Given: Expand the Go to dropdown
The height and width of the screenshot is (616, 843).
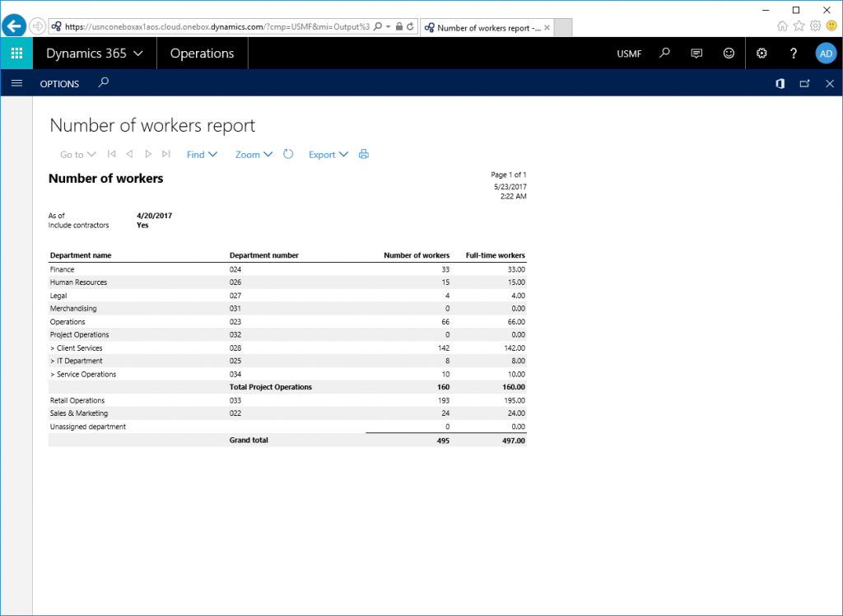Looking at the screenshot, I should pos(77,154).
